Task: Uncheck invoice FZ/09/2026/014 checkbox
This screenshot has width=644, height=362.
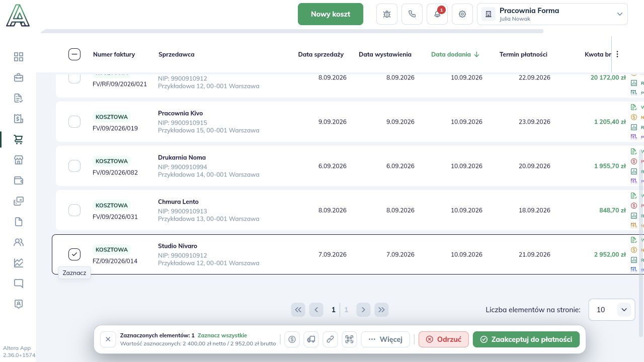Action: (x=74, y=254)
